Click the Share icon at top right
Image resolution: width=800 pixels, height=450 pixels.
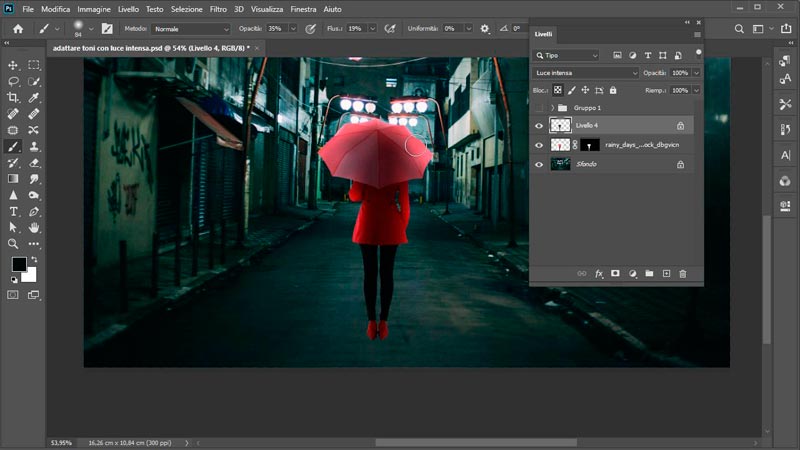[x=786, y=29]
